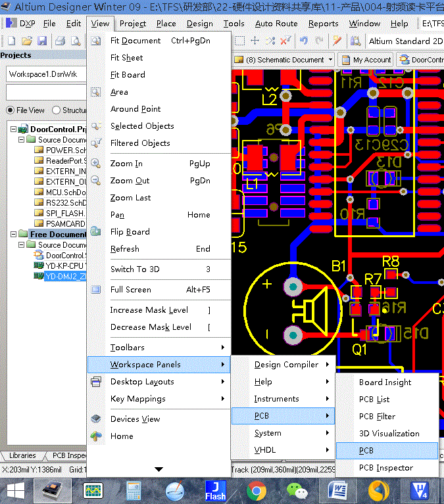Click the empty project field below Workspace
The image size is (444, 504).
(x=46, y=93)
